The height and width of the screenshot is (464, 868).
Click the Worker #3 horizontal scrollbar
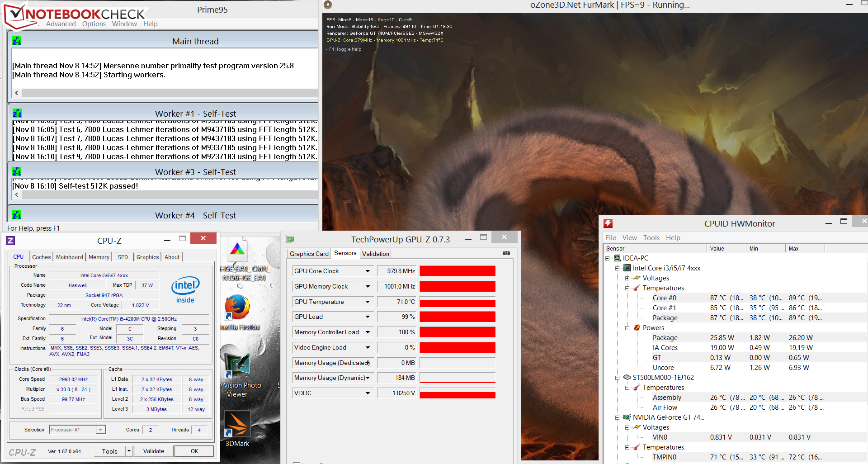pos(165,195)
